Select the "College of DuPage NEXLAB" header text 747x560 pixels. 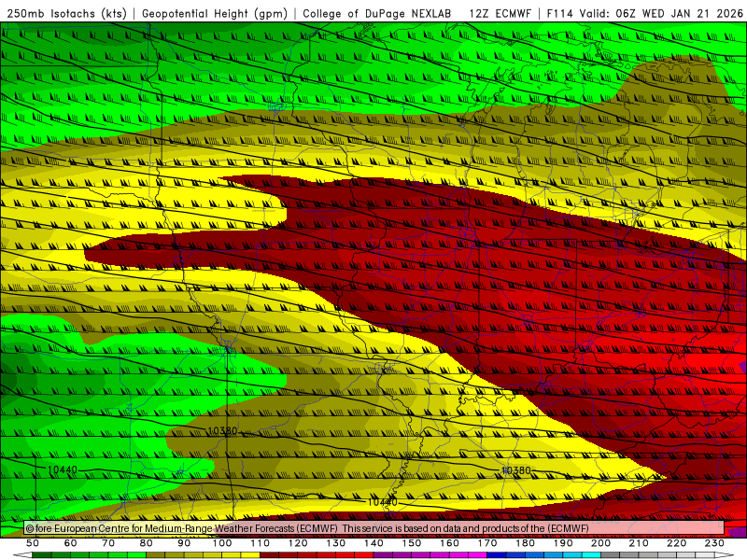coord(377,14)
